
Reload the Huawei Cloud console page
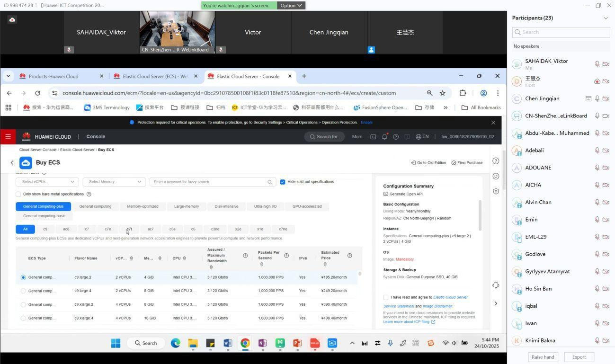(x=37, y=93)
